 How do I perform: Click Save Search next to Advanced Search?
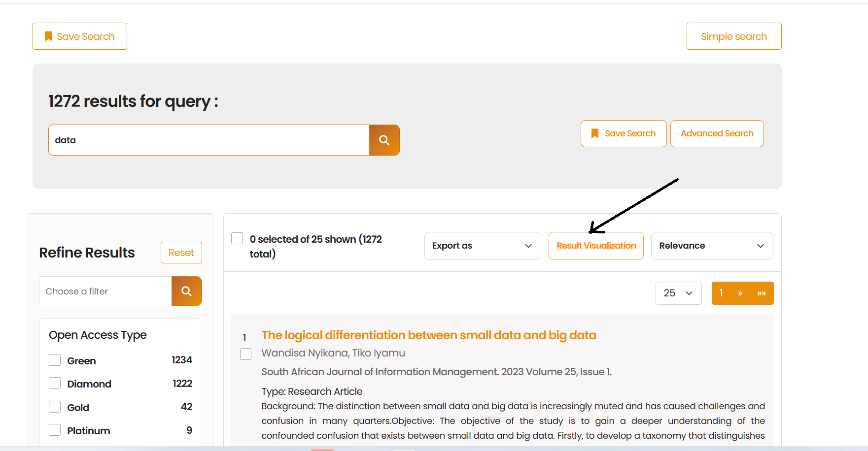(x=624, y=133)
